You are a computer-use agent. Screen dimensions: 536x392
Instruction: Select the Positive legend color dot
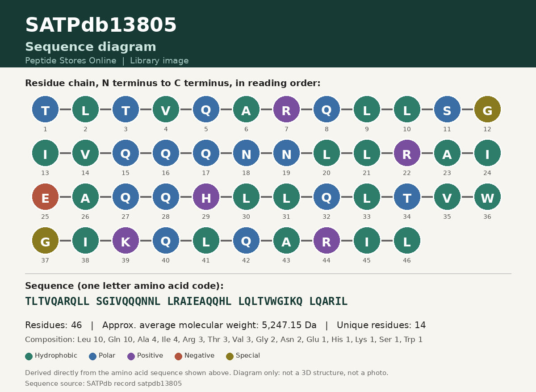[x=131, y=356]
